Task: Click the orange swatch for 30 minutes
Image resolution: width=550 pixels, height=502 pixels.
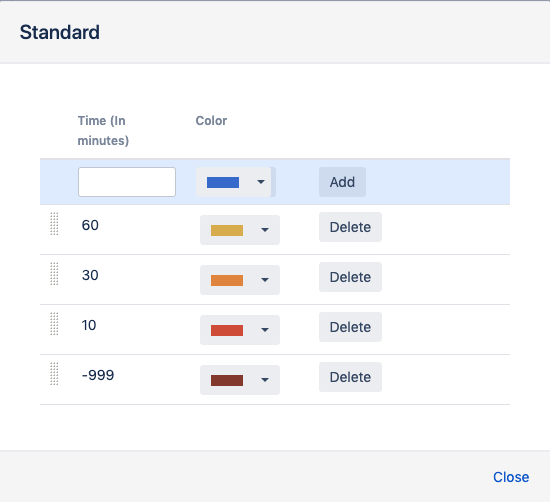Action: pos(227,280)
